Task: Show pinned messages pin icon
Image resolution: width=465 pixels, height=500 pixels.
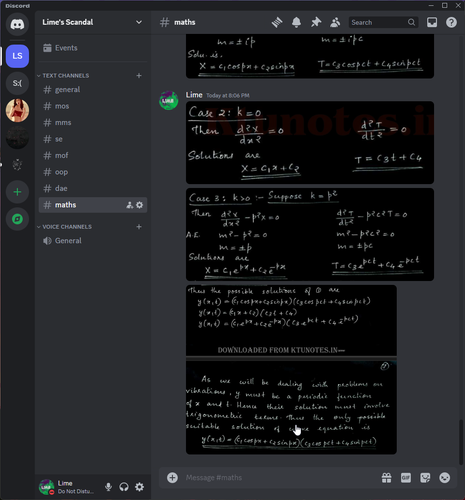Action: click(x=316, y=22)
